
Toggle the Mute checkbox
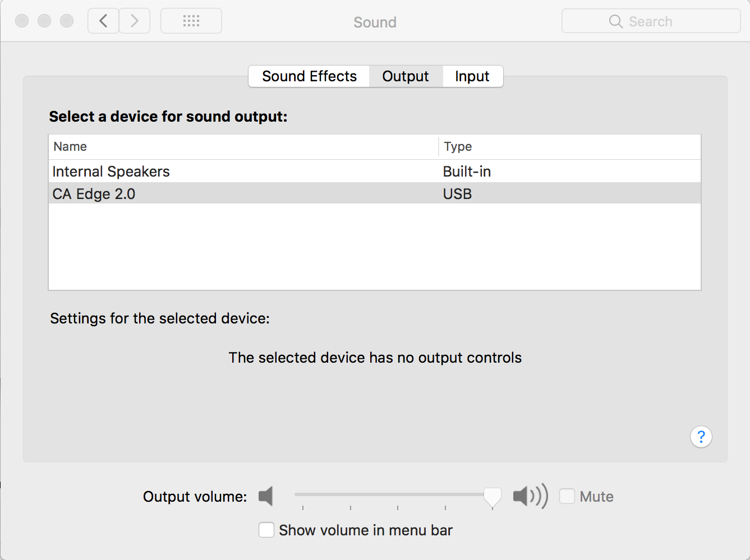[x=567, y=496]
